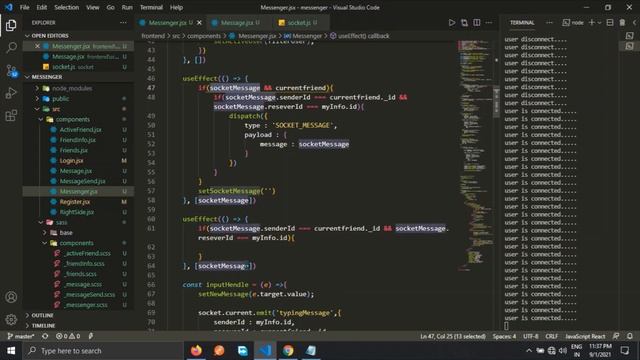The width and height of the screenshot is (640, 360).
Task: Click the master branch indicator
Action: (20, 336)
